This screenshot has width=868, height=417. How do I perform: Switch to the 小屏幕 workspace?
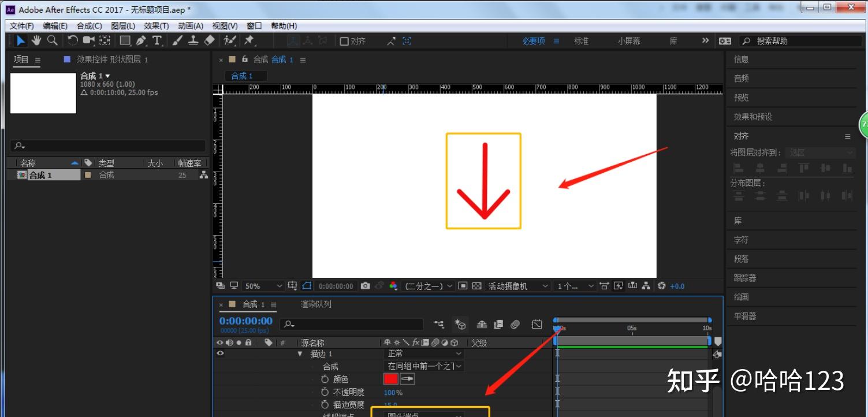[x=629, y=41]
